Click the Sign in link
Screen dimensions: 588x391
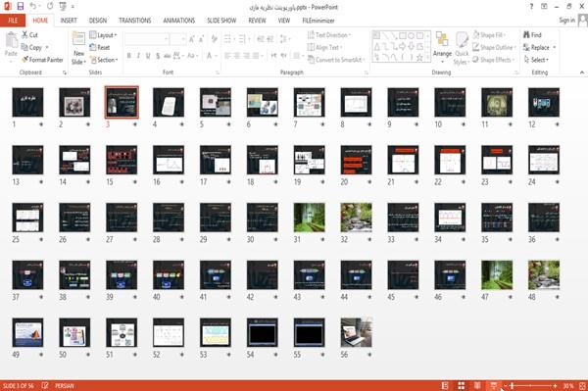tap(566, 20)
